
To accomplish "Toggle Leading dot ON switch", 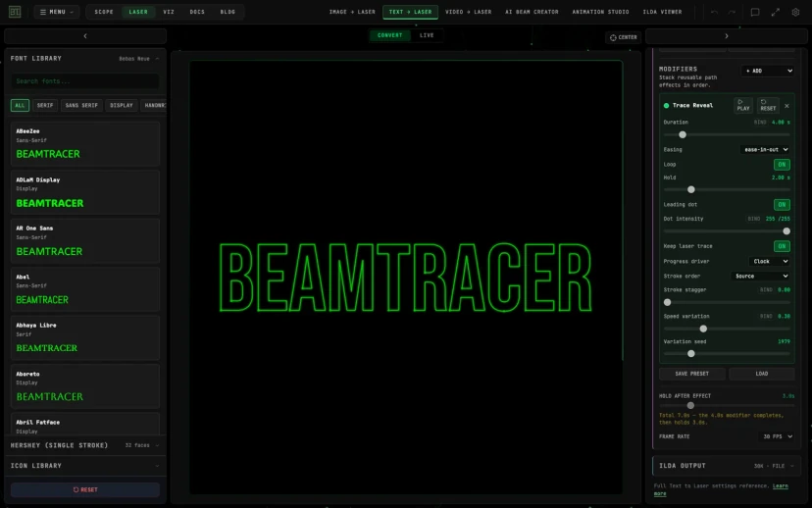I will tap(782, 205).
